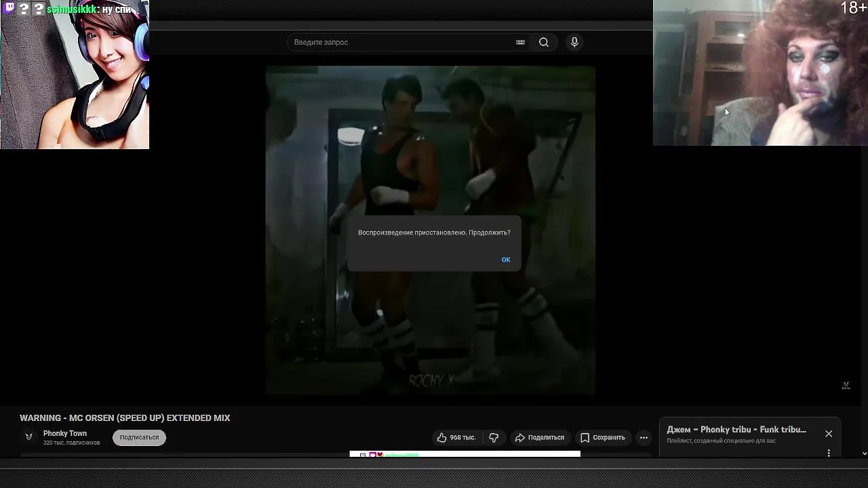Screen dimensions: 868x488
Task: Click the paused video player frame
Action: coord(431,230)
